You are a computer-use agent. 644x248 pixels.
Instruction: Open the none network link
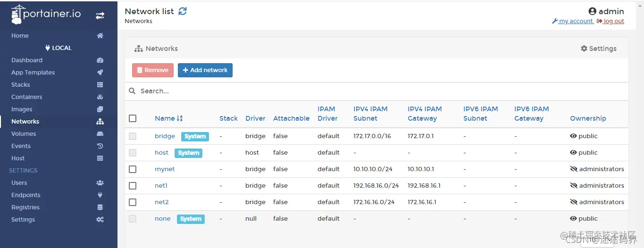point(162,218)
